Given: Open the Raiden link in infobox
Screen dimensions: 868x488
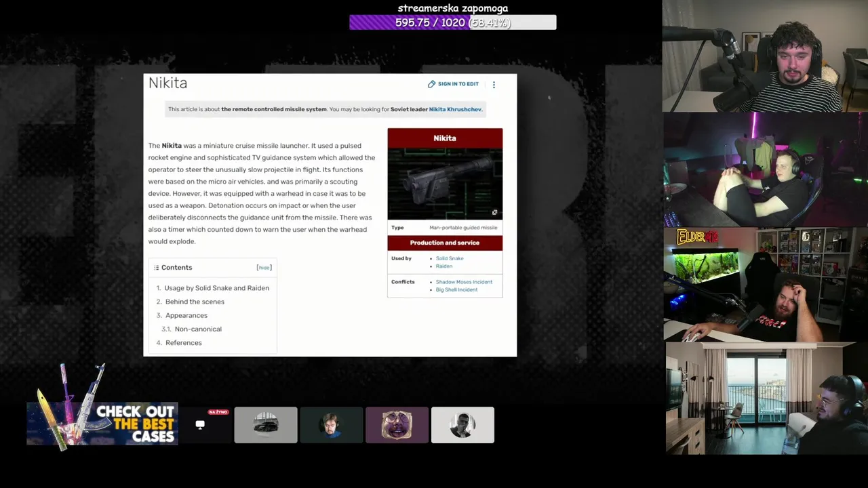Looking at the screenshot, I should [444, 266].
